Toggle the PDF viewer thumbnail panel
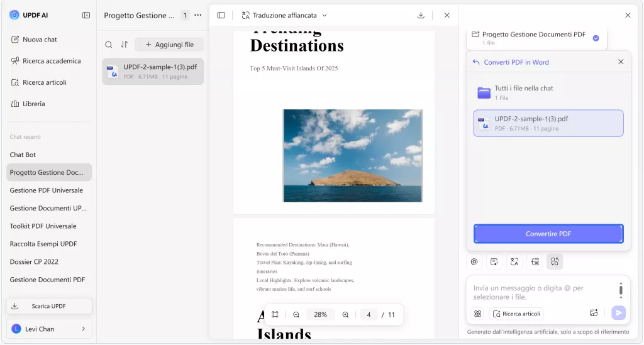This screenshot has width=644, height=345. coord(221,15)
